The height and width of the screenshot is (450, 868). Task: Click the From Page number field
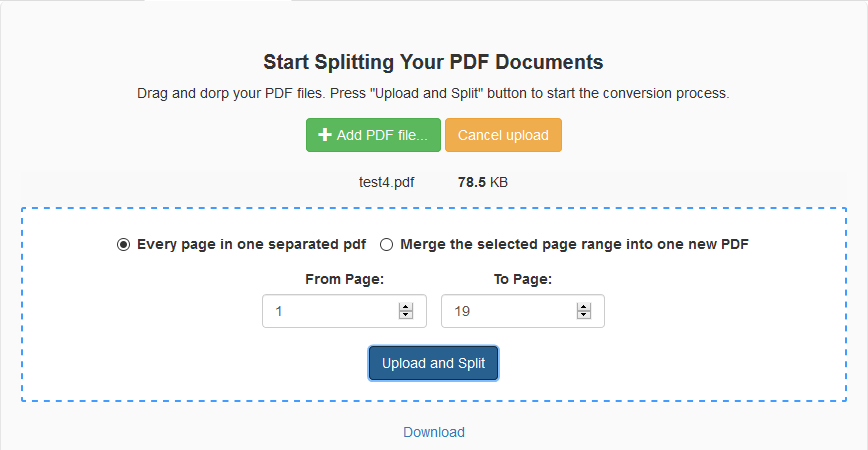344,311
